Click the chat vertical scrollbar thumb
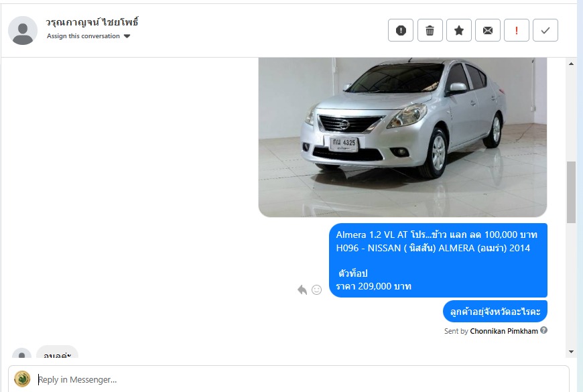This screenshot has height=392, width=583. click(571, 192)
